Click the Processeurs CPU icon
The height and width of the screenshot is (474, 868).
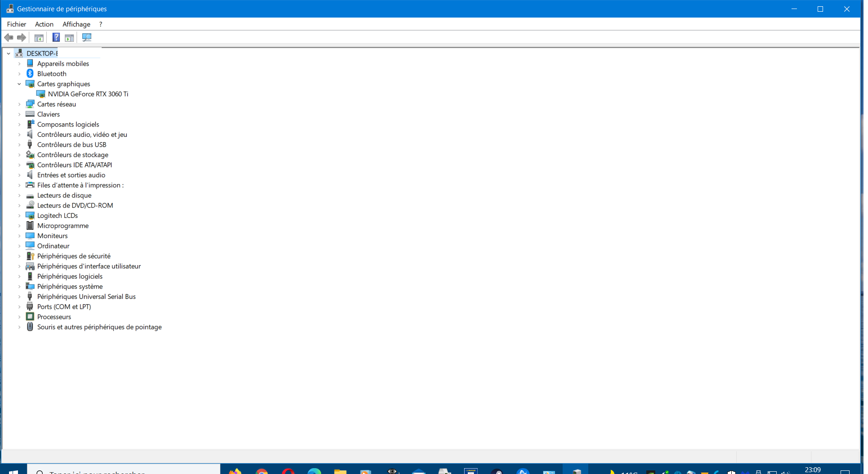click(30, 317)
